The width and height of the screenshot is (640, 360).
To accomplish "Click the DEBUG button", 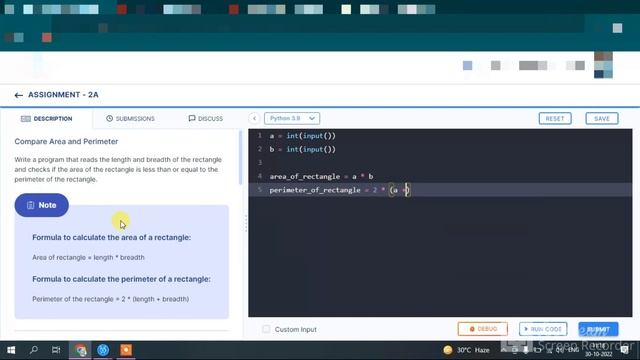I will 482,329.
